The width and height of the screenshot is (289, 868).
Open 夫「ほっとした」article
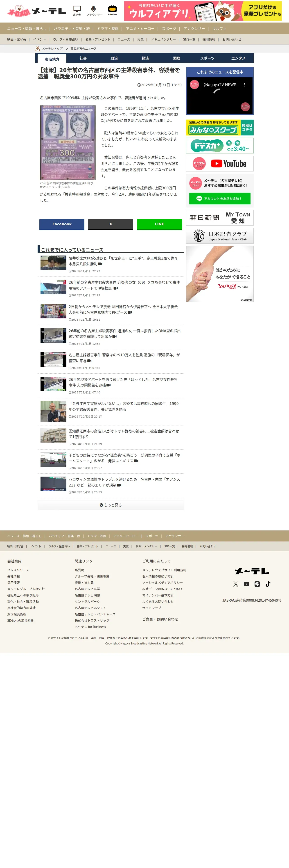pyautogui.click(x=123, y=382)
